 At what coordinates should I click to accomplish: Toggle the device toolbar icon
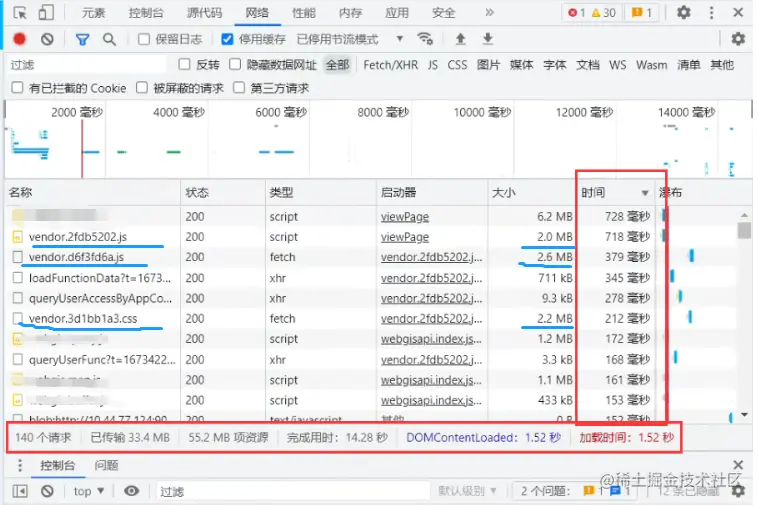(45, 13)
